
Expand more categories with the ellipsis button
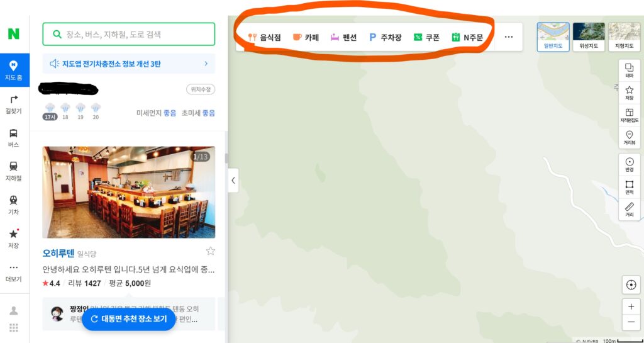point(508,37)
